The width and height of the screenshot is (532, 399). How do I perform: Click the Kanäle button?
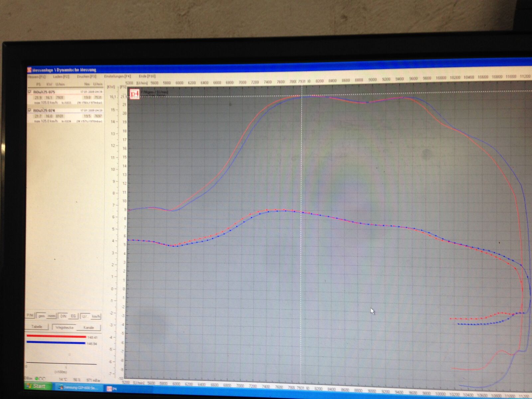pos(88,328)
